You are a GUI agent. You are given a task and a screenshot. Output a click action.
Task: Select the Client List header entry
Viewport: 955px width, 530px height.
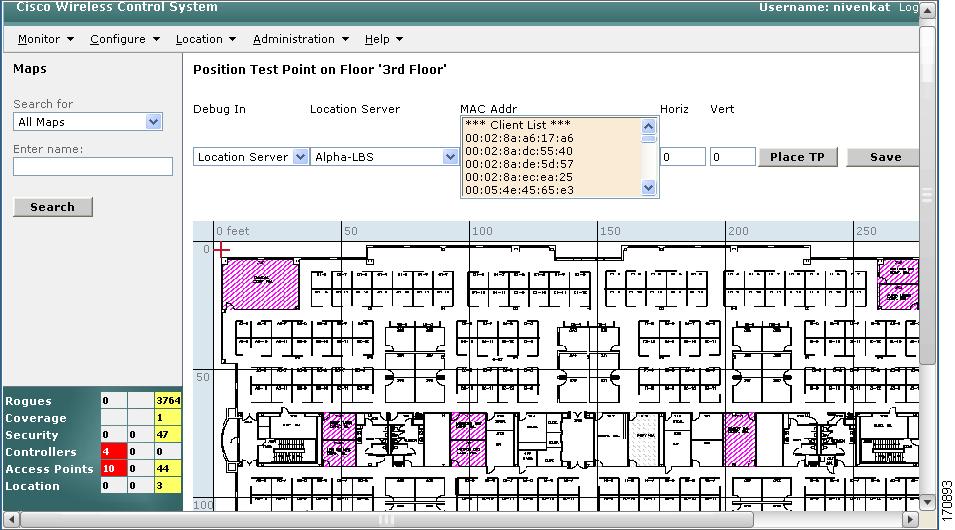click(x=518, y=125)
